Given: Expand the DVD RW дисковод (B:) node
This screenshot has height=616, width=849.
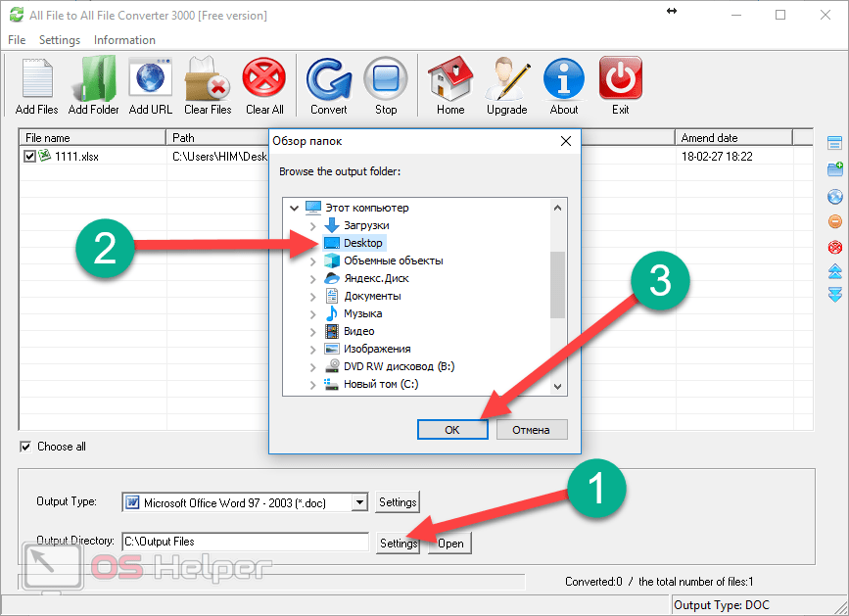Looking at the screenshot, I should tap(313, 367).
